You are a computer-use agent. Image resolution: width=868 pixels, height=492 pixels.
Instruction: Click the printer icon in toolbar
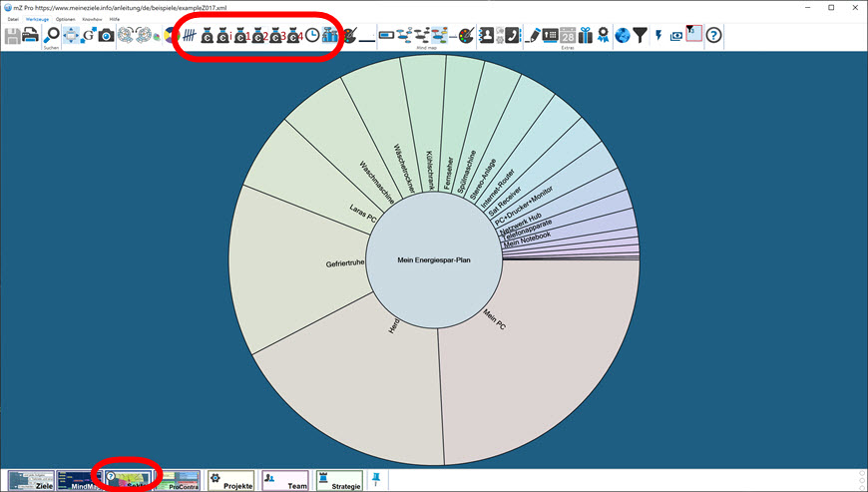[x=30, y=36]
